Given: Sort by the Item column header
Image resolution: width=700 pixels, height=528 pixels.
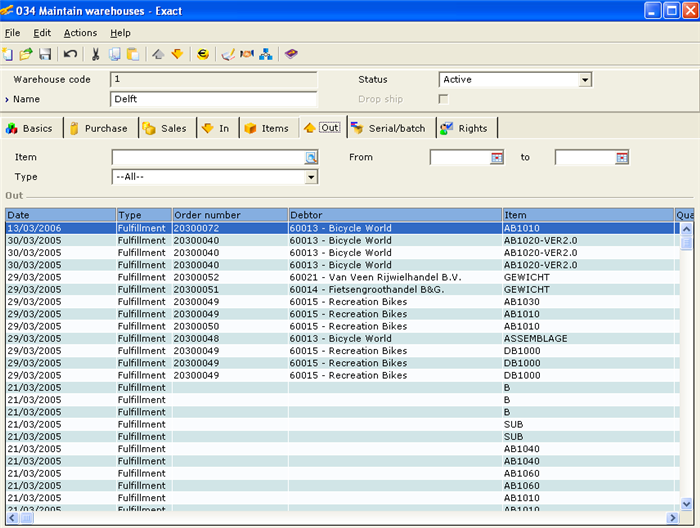Looking at the screenshot, I should (588, 215).
